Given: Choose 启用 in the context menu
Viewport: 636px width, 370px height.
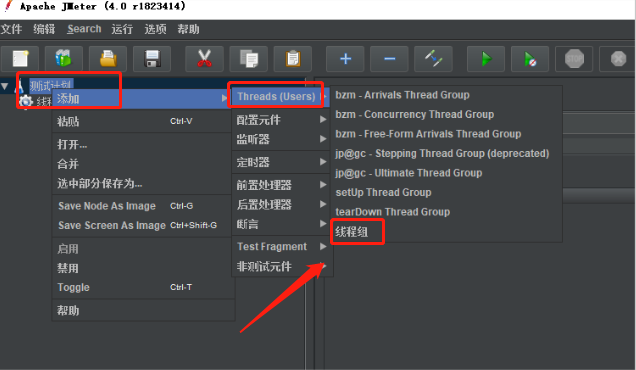Looking at the screenshot, I should pyautogui.click(x=142, y=249).
